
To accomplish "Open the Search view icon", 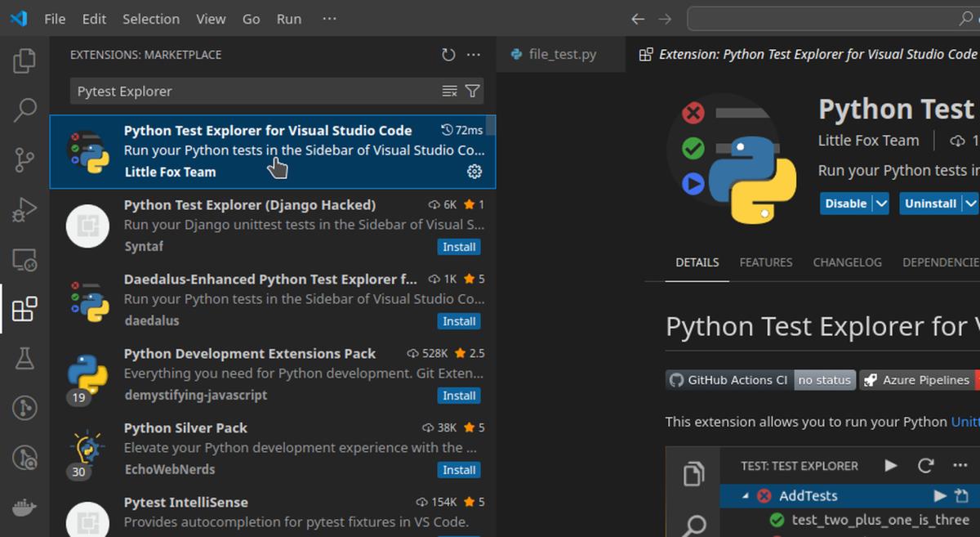I will point(24,110).
